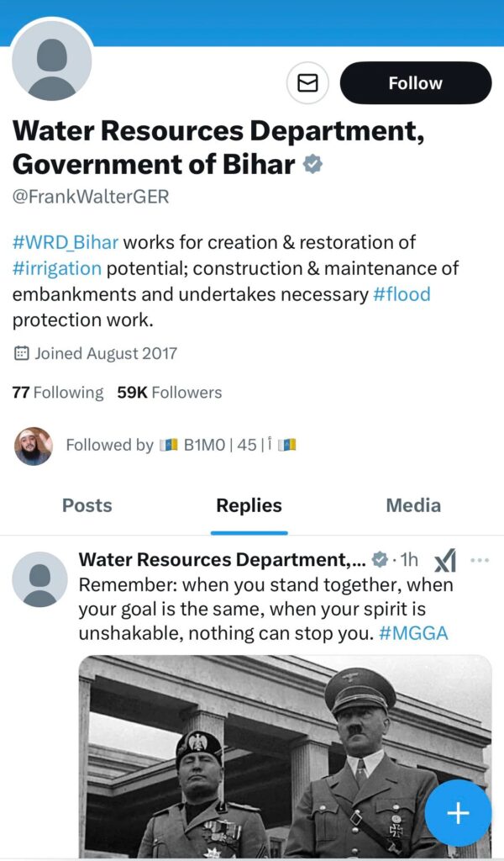Click the #irrigation hashtag in bio
Viewport: 504px width, 861px height.
click(x=57, y=269)
